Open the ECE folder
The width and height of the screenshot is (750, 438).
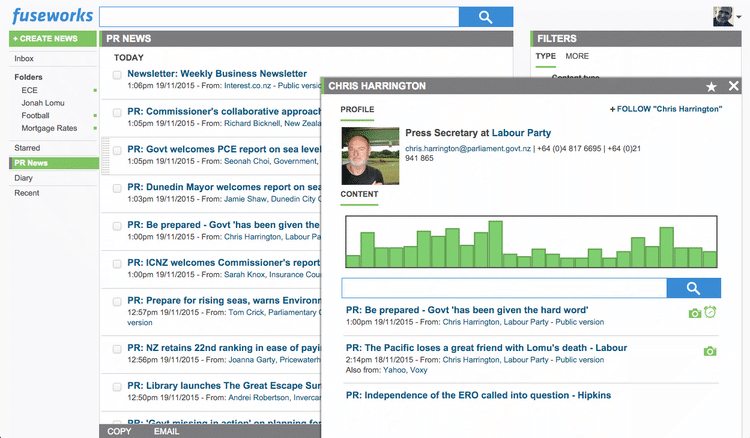tap(29, 90)
